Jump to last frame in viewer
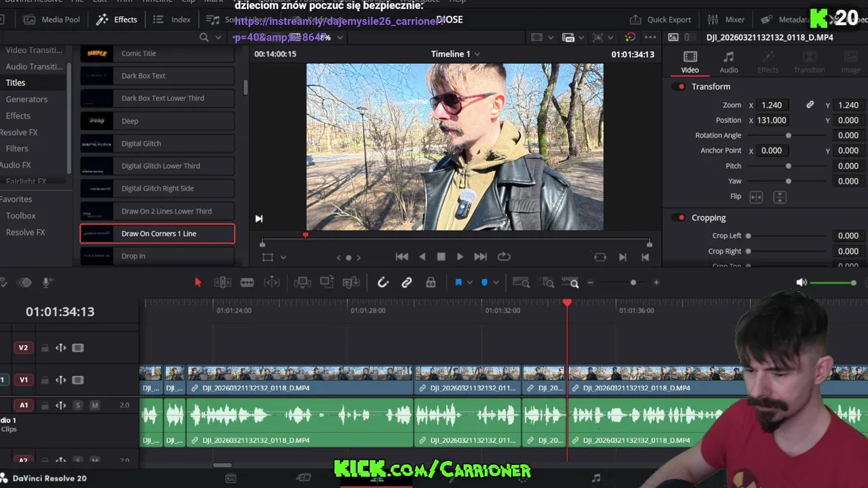Screen dimensions: 868x488 [480, 257]
